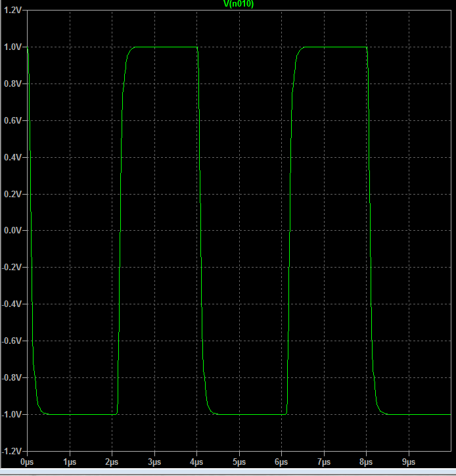The image size is (456, 476).
Task: Click the 0.6V vertical axis label
Action: pyautogui.click(x=12, y=120)
